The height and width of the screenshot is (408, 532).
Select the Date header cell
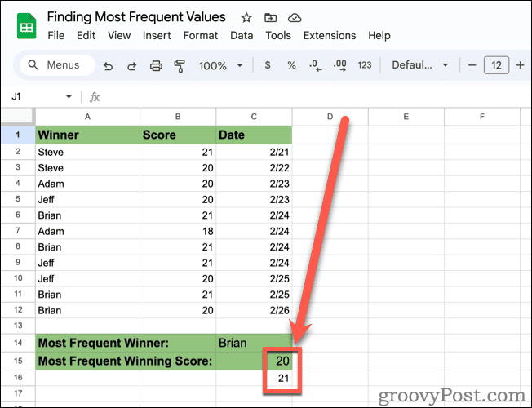point(254,135)
